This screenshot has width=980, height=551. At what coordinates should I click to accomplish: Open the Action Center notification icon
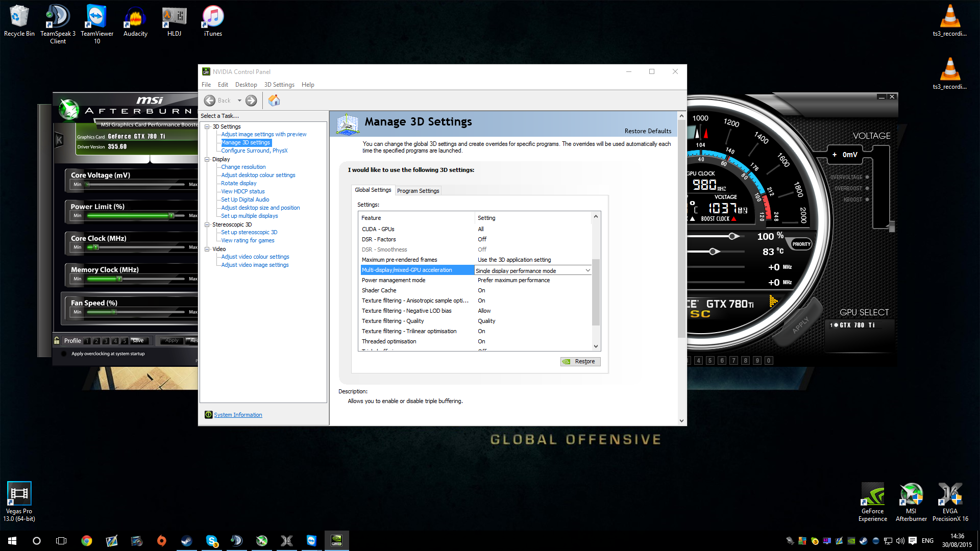click(913, 541)
